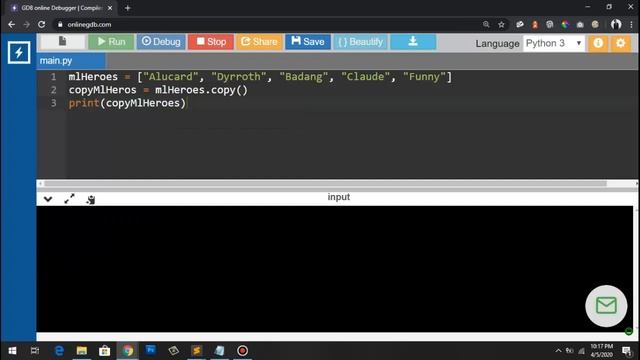The image size is (640, 360).
Task: Open the browser profile avatar
Action: pos(616,24)
